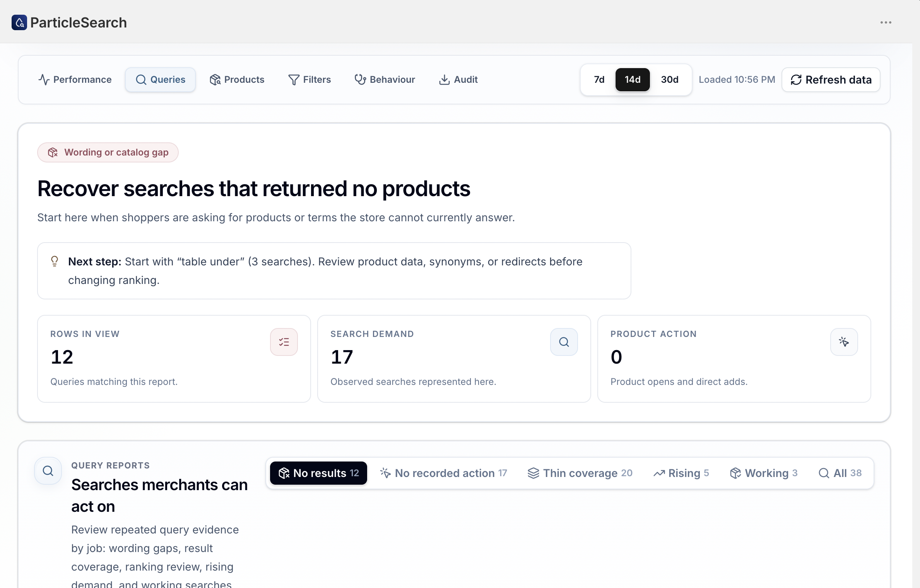The height and width of the screenshot is (588, 920).
Task: Click Product opens and direct adds text
Action: point(679,382)
